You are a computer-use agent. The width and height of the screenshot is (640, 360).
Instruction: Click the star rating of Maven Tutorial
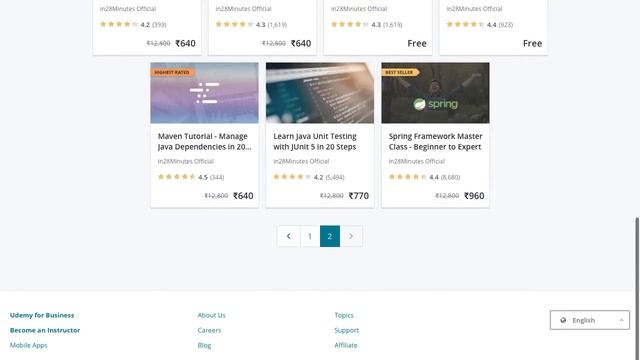(177, 177)
